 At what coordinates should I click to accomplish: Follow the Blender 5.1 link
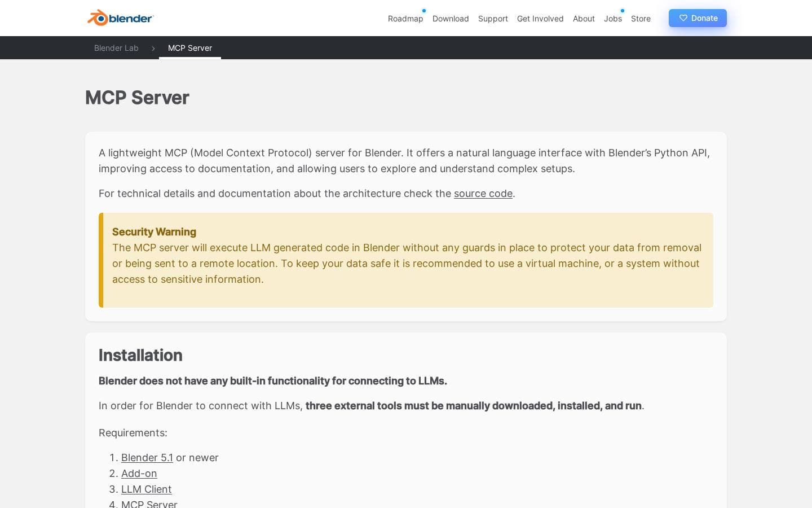click(147, 458)
